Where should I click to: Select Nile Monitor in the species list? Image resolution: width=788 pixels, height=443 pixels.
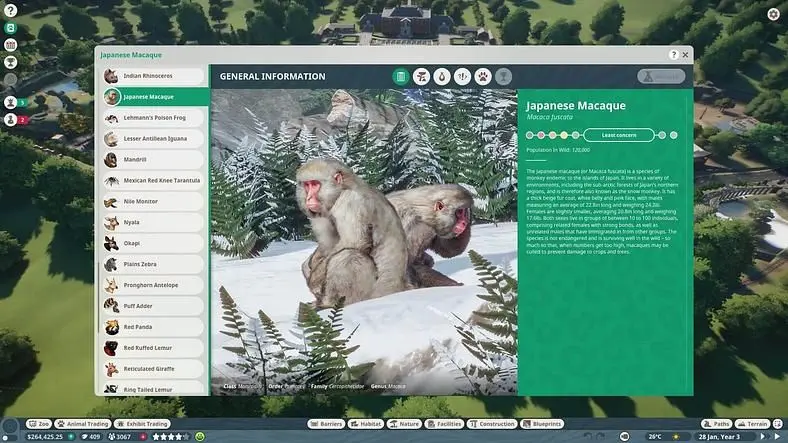[x=154, y=201]
